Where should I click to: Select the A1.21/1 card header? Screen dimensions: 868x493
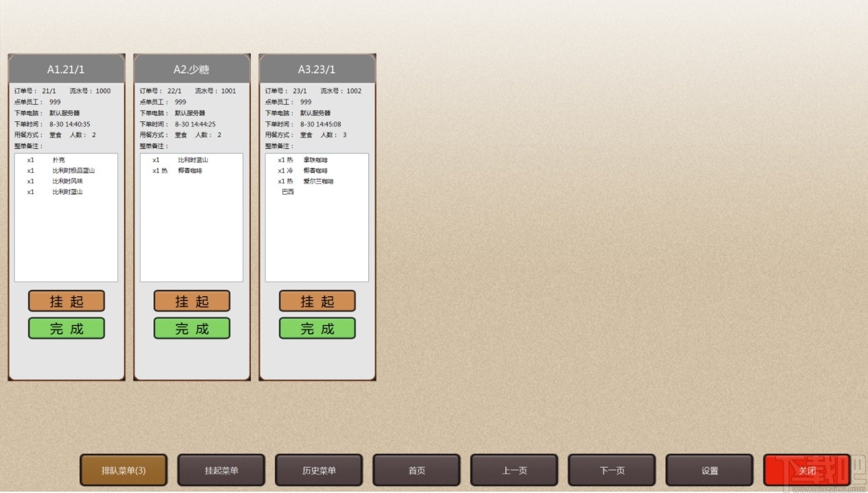(67, 69)
